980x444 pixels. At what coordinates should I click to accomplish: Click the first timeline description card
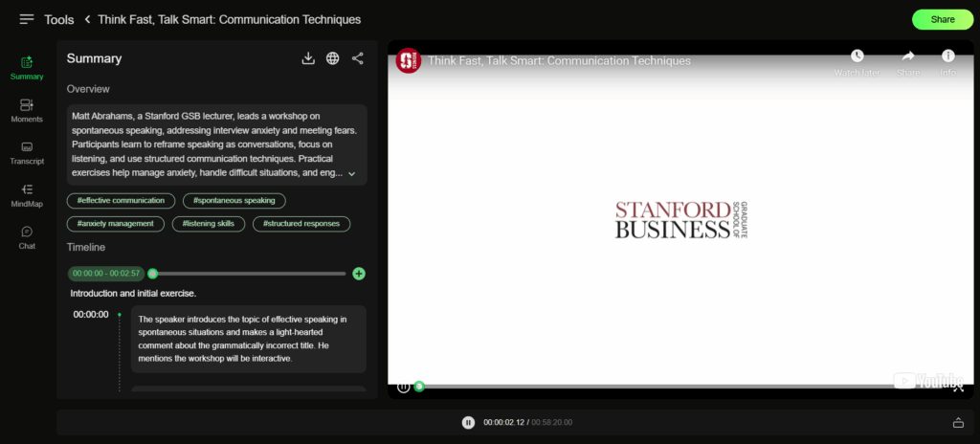click(x=249, y=339)
